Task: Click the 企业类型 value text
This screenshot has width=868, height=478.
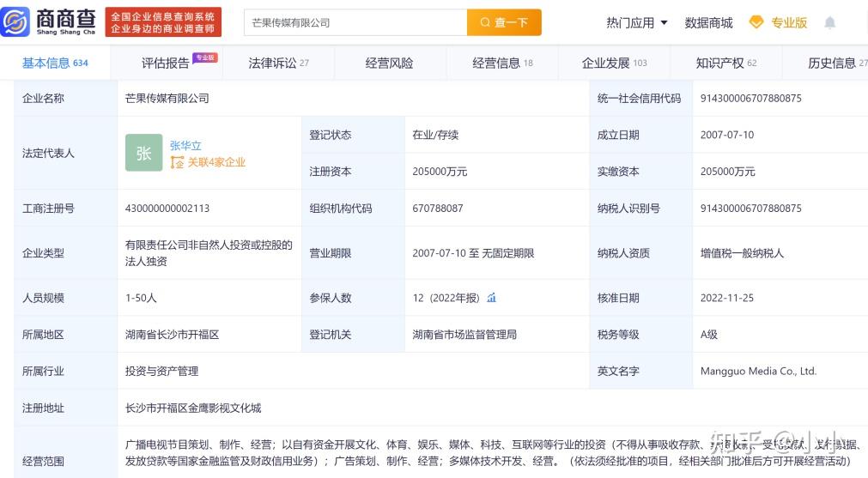Action: (x=209, y=253)
